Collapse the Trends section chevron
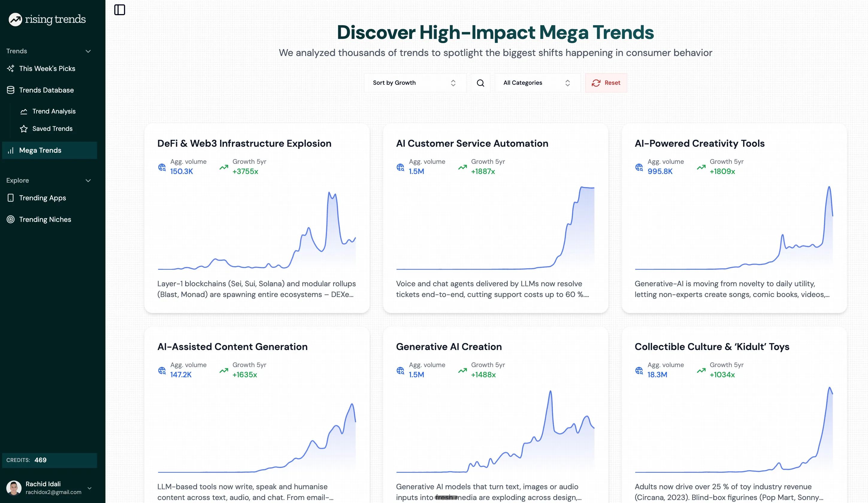 tap(88, 51)
